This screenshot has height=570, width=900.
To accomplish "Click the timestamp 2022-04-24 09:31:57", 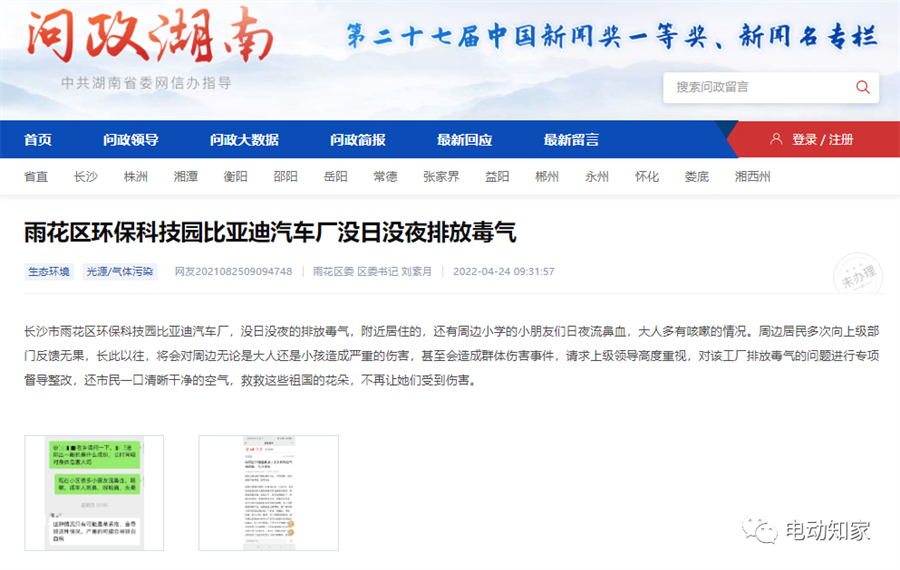I will 504,272.
